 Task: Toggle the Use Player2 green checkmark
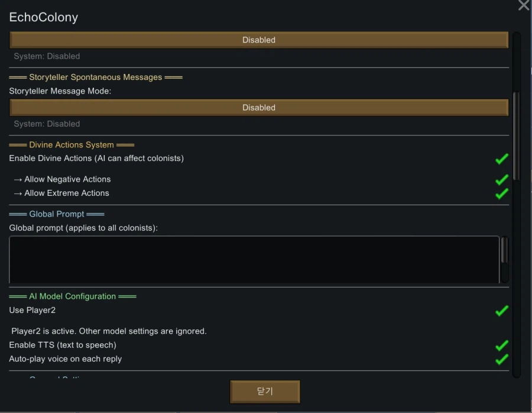tap(501, 310)
